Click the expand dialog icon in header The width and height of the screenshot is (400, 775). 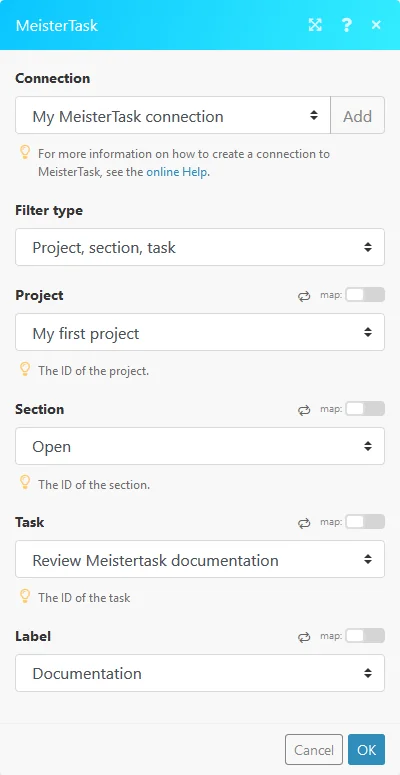pyautogui.click(x=315, y=25)
